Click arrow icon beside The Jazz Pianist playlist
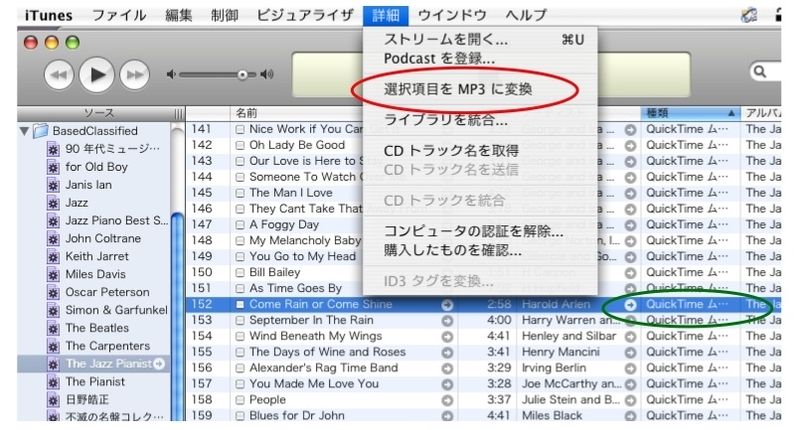 coord(159,364)
